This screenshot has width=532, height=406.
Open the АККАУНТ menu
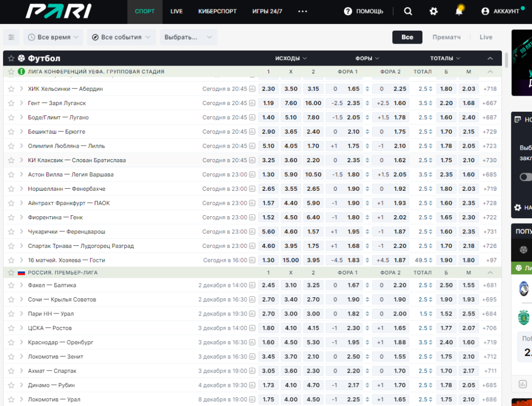coord(506,11)
